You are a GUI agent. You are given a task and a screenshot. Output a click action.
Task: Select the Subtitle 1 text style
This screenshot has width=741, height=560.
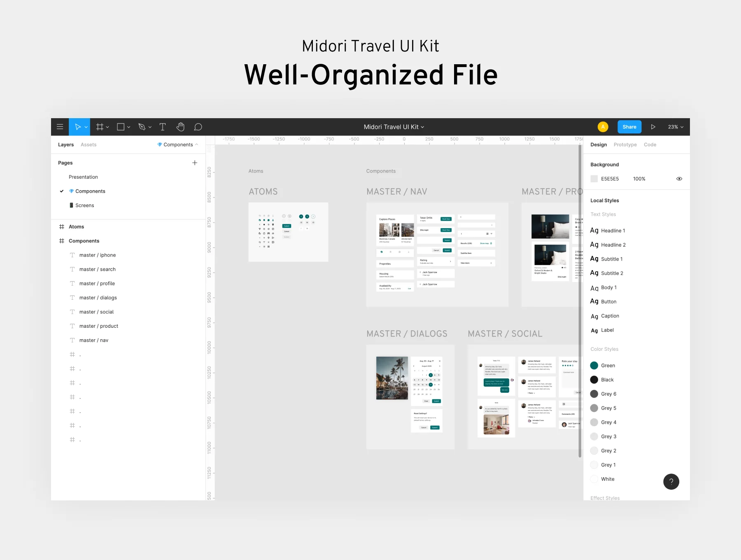(606, 259)
